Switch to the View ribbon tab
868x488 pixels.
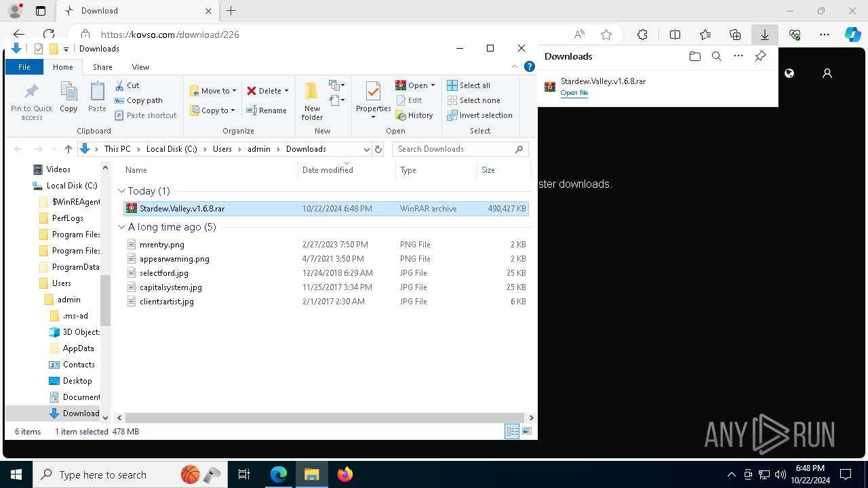point(140,67)
